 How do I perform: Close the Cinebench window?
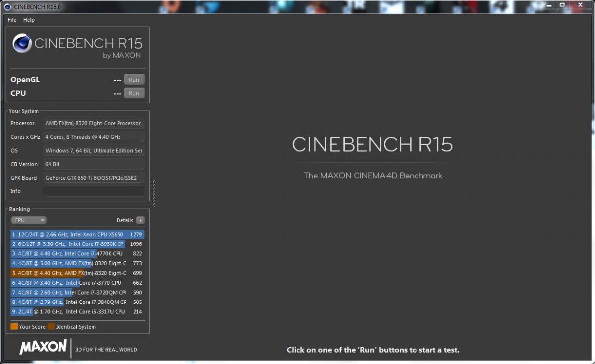coord(580,5)
